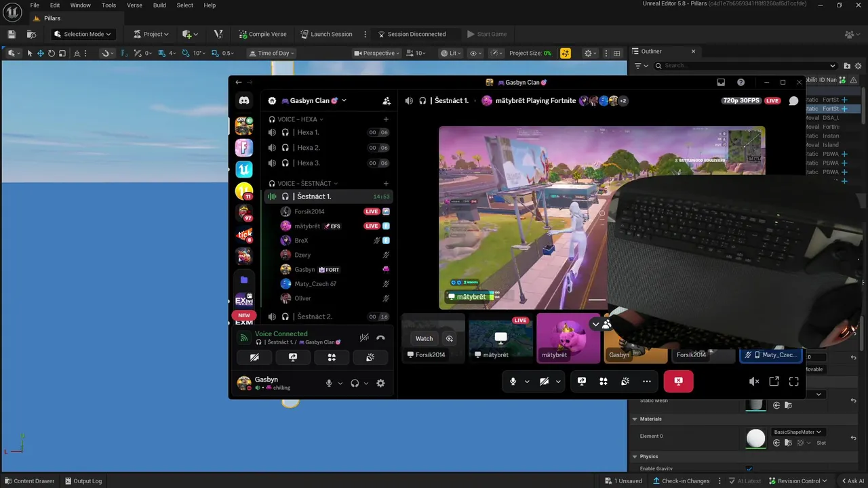Open Launch Session options menu
This screenshot has width=868, height=488.
pos(365,34)
